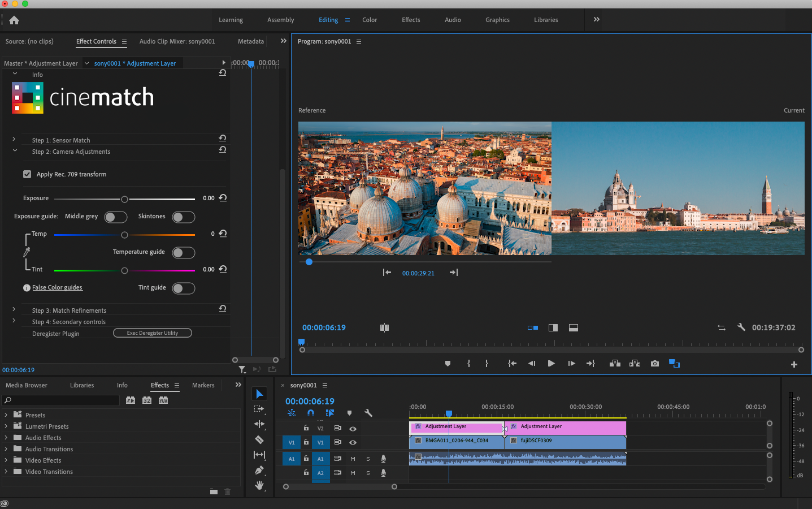Click the Reference scrubber playhead
The width and height of the screenshot is (812, 509).
tap(309, 262)
